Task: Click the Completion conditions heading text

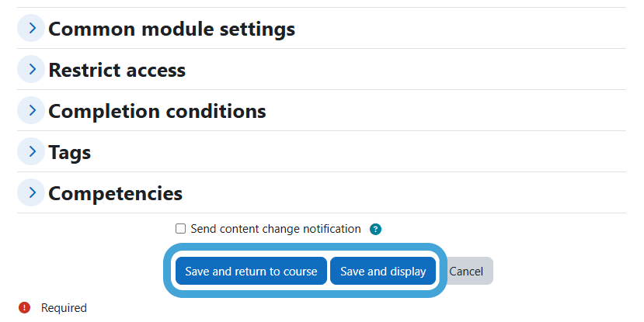Action: click(x=157, y=111)
